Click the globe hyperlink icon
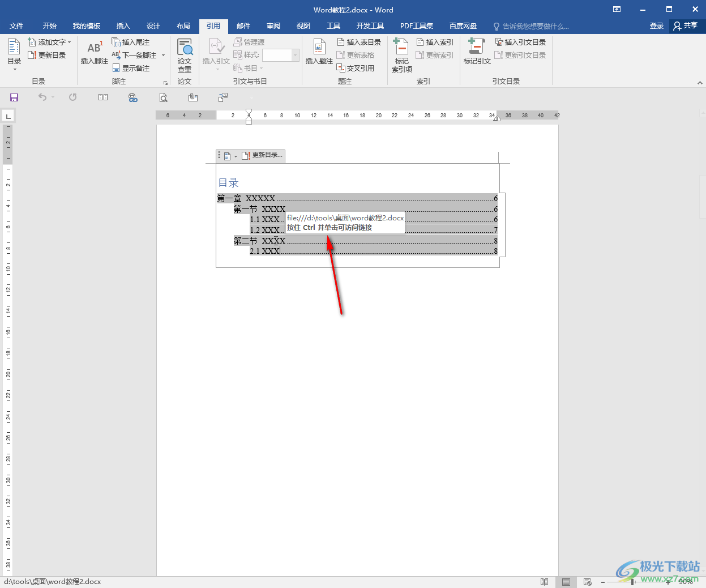706x588 pixels. coord(132,97)
